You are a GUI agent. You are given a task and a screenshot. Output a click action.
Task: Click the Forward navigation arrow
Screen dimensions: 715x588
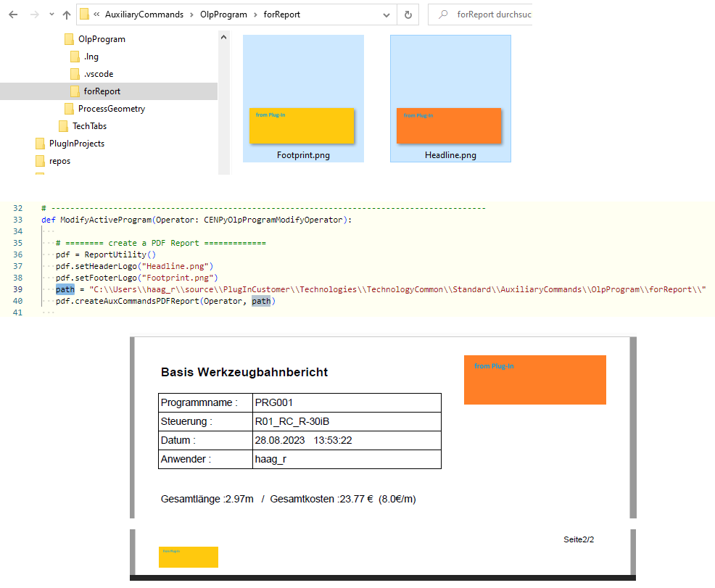click(33, 15)
